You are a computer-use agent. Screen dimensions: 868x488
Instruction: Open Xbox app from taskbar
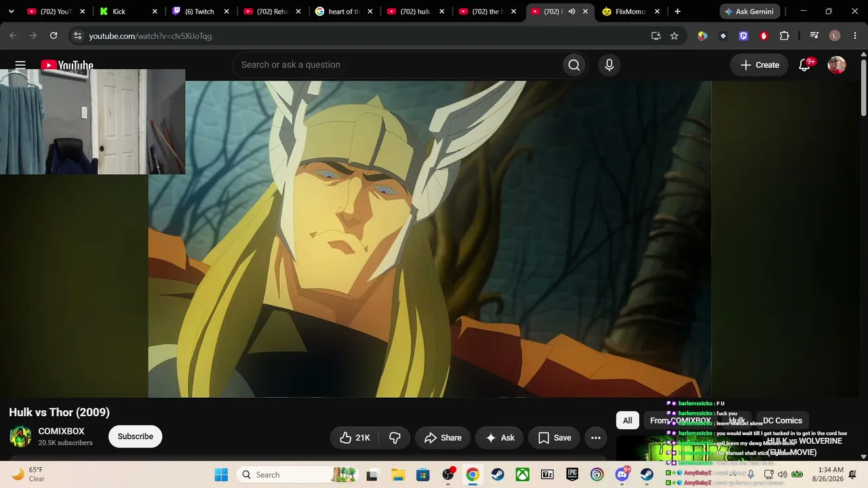[x=522, y=475]
